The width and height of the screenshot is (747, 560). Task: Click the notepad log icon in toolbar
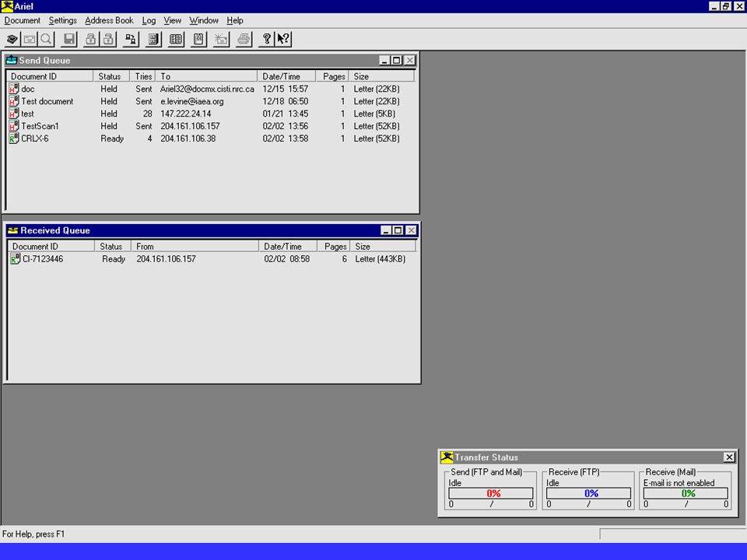point(198,39)
